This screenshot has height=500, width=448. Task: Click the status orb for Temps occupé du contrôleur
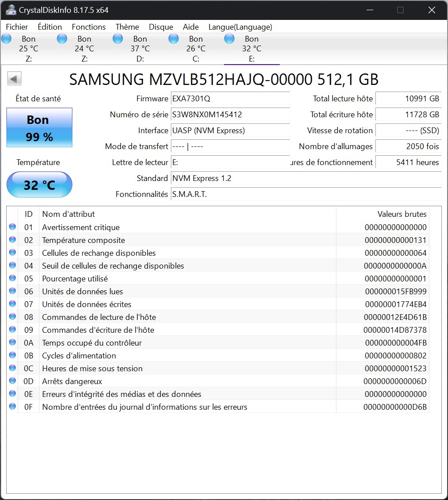coord(12,342)
